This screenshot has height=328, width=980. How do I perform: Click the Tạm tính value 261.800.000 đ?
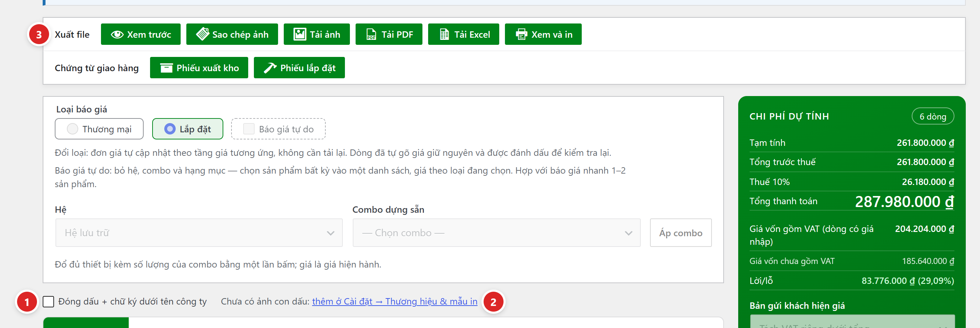[x=925, y=143]
